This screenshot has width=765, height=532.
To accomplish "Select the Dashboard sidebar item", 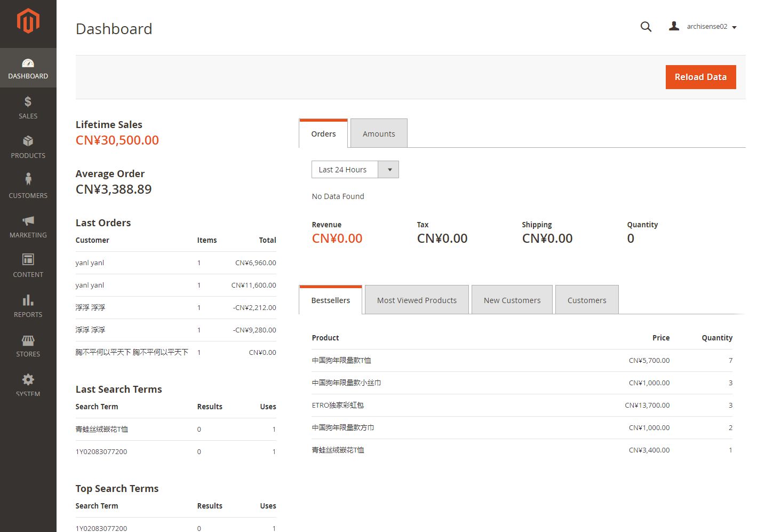I will [x=28, y=68].
